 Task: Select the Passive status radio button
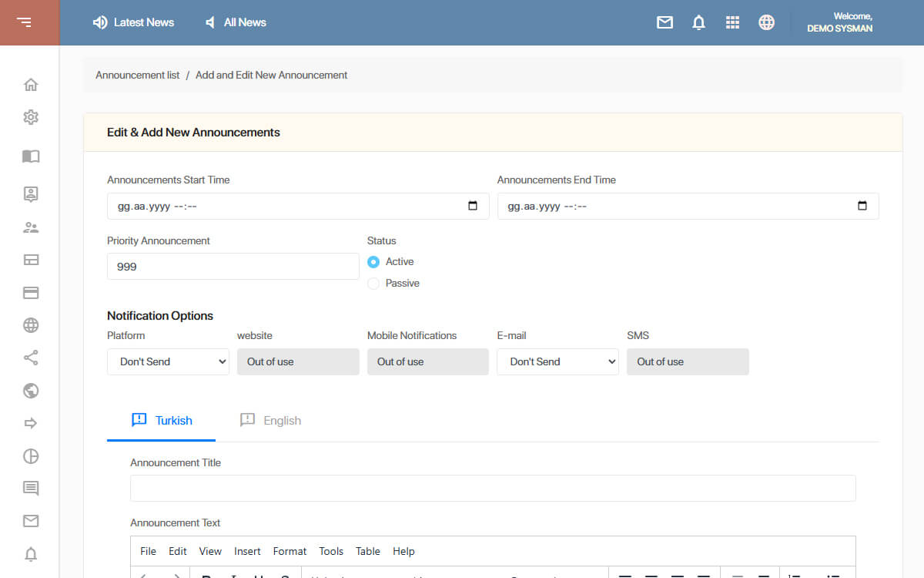373,284
